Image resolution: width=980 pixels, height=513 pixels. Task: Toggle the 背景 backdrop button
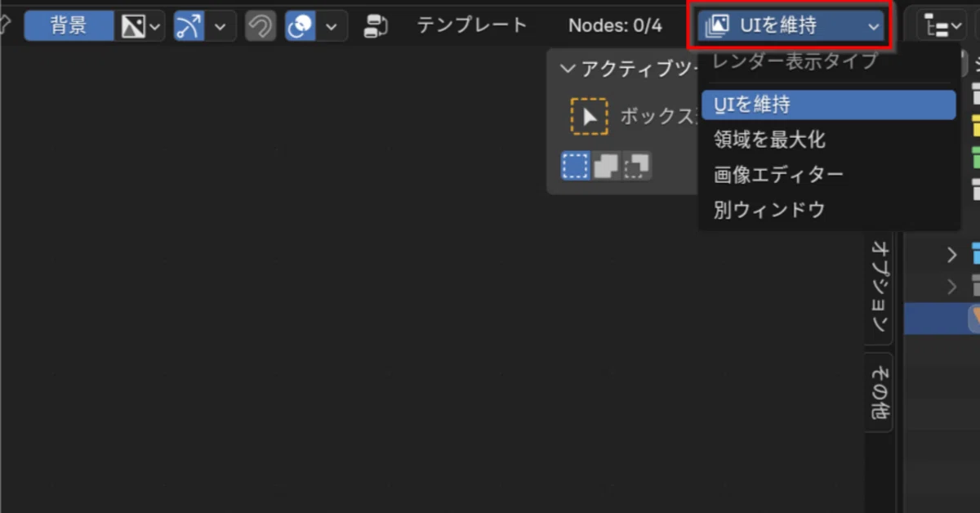click(x=69, y=26)
